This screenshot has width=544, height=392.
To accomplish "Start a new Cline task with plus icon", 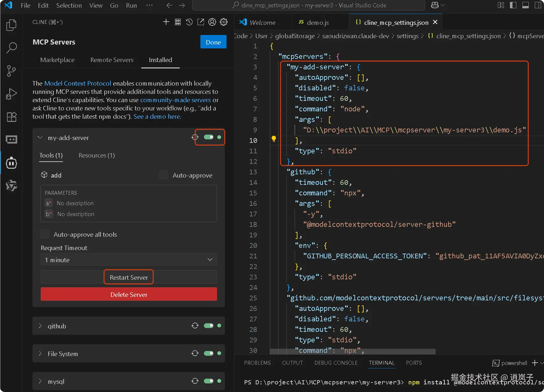I will pos(166,22).
